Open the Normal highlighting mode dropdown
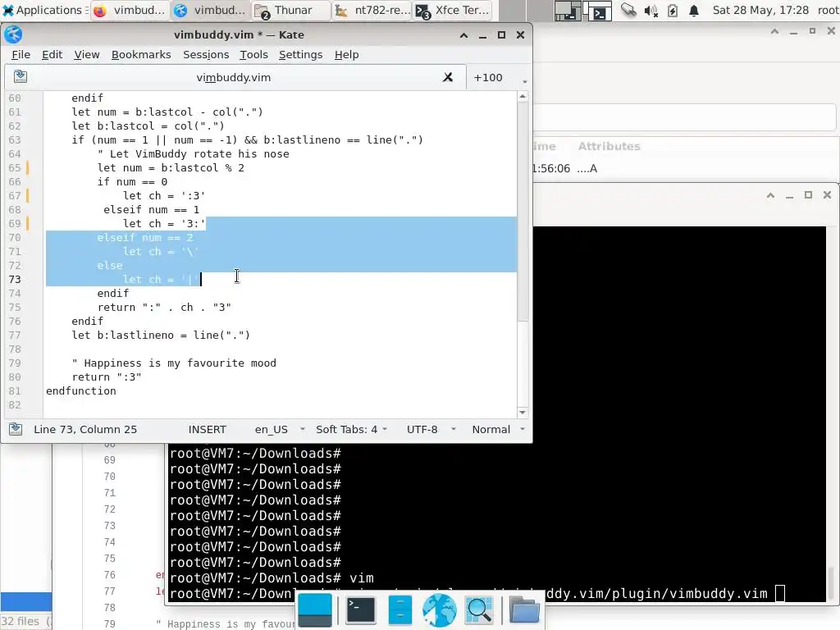Screen dimensions: 840x630 498,430
